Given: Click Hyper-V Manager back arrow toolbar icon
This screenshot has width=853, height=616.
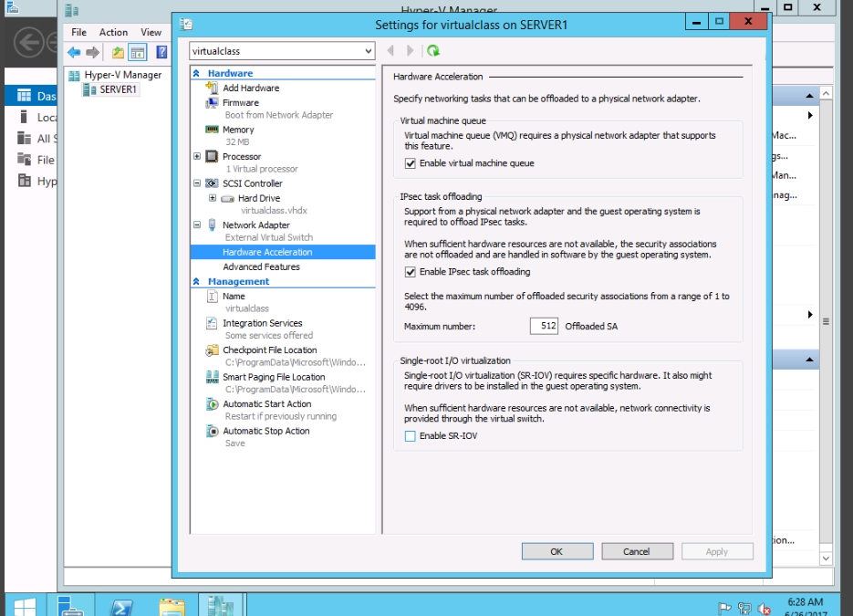Looking at the screenshot, I should tap(74, 52).
